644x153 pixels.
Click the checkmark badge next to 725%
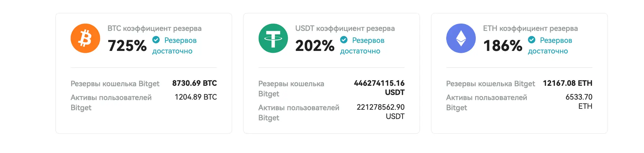tap(156, 40)
